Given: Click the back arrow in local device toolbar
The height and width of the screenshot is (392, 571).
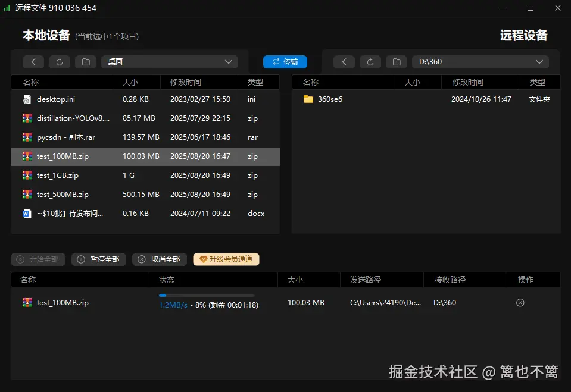Looking at the screenshot, I should click(x=33, y=61).
